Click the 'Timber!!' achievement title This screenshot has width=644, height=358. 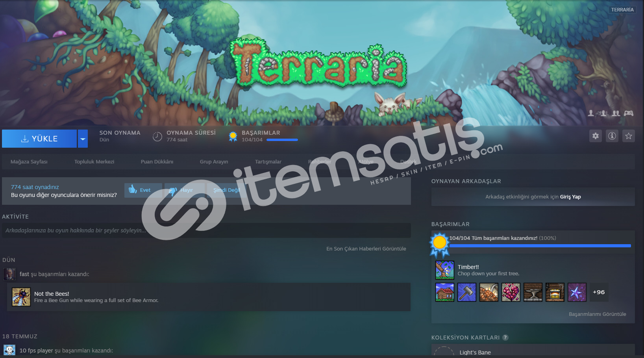click(468, 267)
